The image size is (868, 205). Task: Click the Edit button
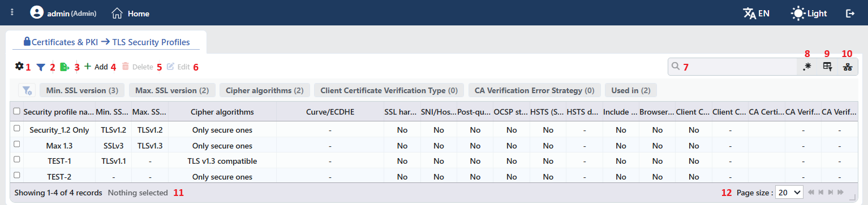click(178, 67)
